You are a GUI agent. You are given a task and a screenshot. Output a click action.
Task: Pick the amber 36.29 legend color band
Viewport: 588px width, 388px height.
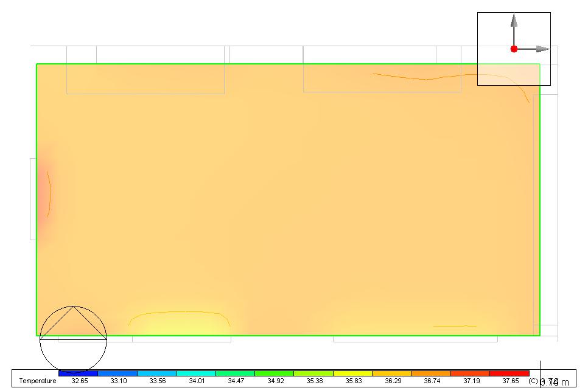pyautogui.click(x=392, y=373)
